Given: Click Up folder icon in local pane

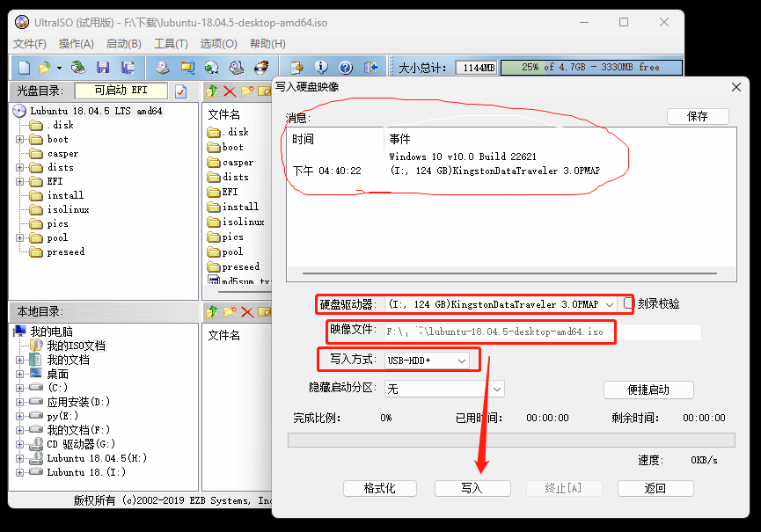Looking at the screenshot, I should (212, 312).
